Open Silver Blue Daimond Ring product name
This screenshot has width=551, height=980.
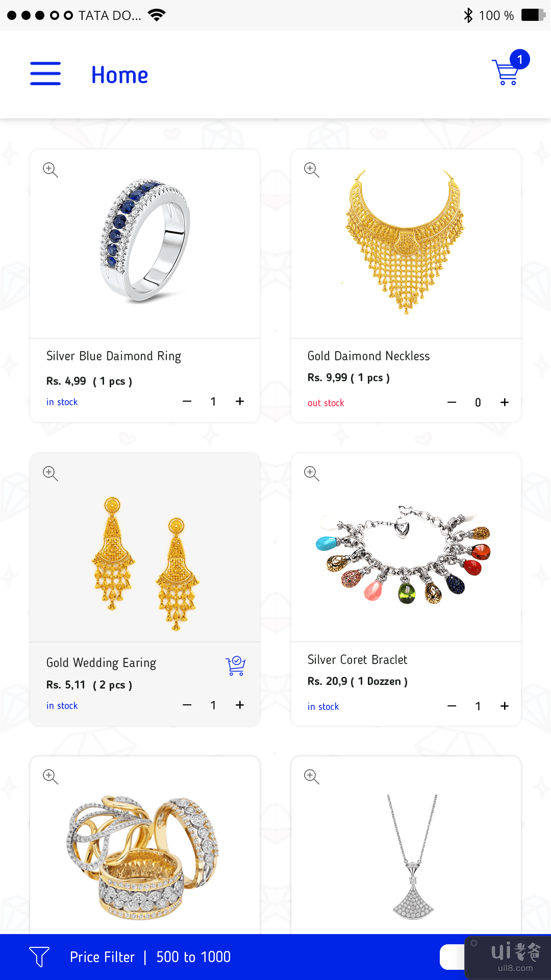tap(114, 356)
